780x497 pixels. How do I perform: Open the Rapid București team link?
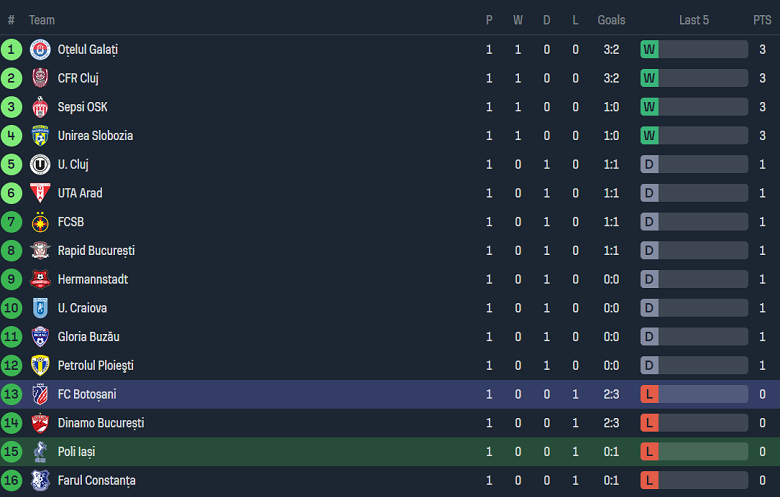[96, 251]
